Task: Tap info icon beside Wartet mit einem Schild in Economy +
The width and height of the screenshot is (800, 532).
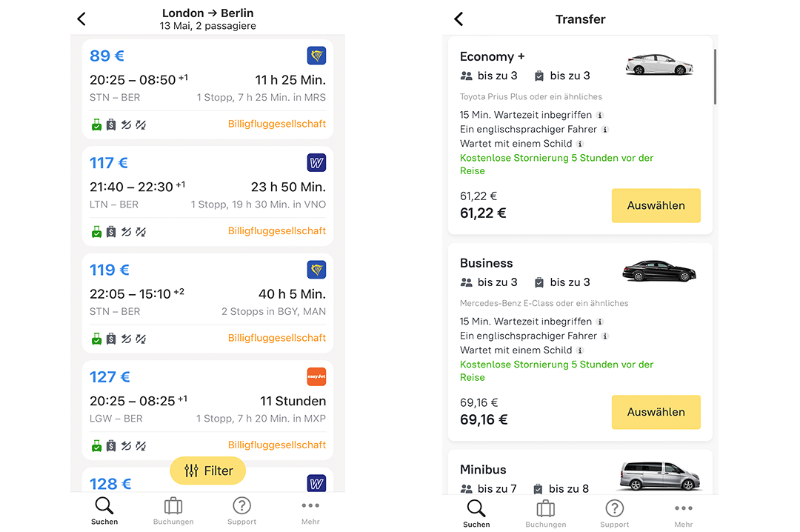Action: tap(580, 144)
